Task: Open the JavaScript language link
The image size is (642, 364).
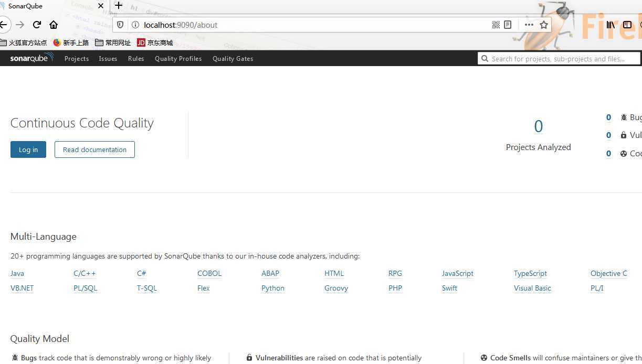Action: coord(458,273)
